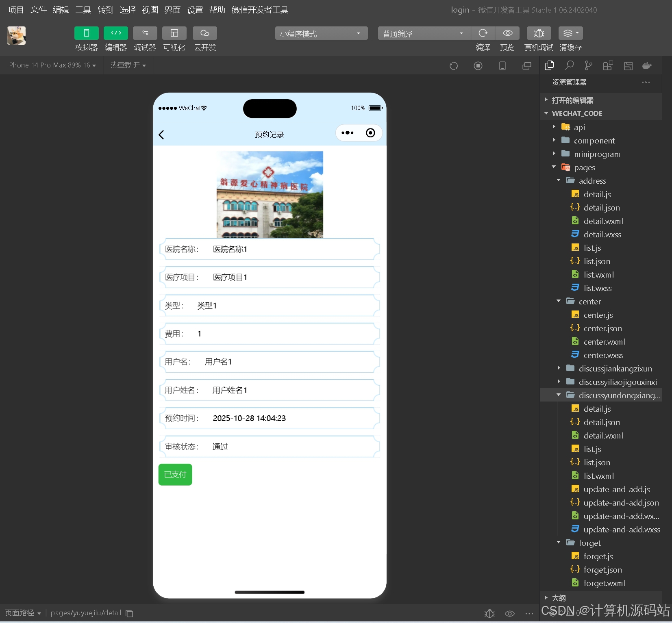Expand the 大纲 outline section
This screenshot has height=623, width=672.
coord(601,598)
